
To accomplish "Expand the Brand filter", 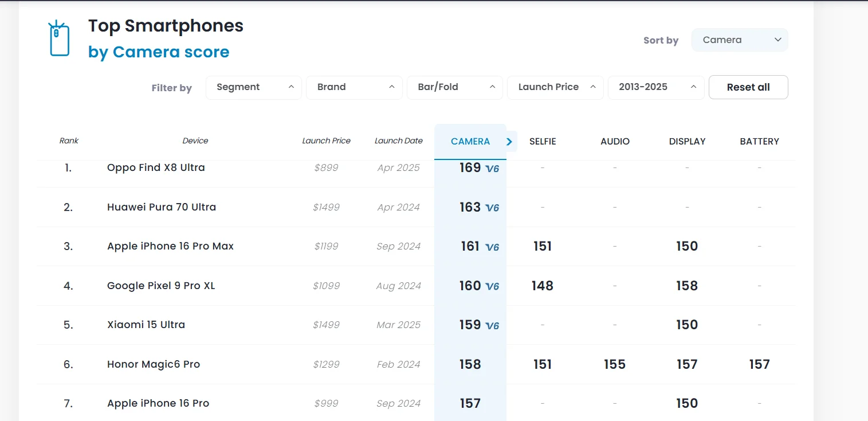I will tap(354, 87).
